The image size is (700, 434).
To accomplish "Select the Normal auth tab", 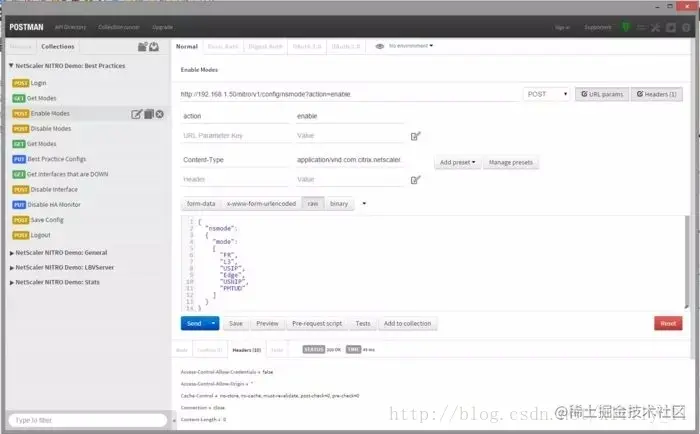I will [187, 46].
